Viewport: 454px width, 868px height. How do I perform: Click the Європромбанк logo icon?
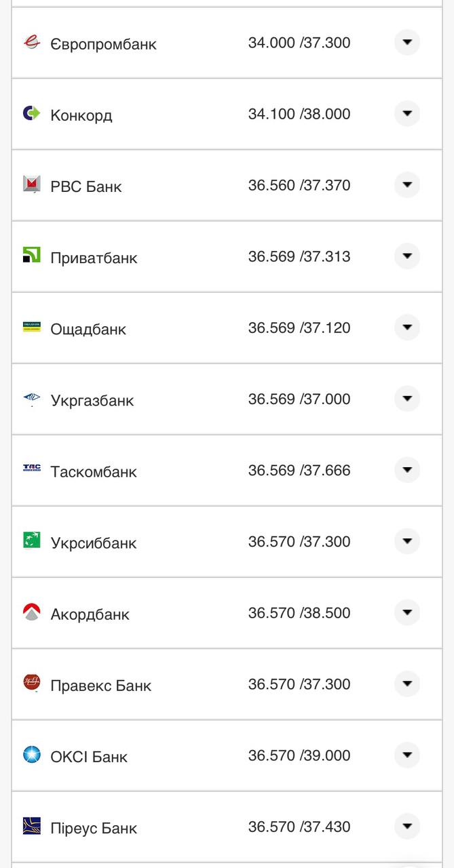32,42
